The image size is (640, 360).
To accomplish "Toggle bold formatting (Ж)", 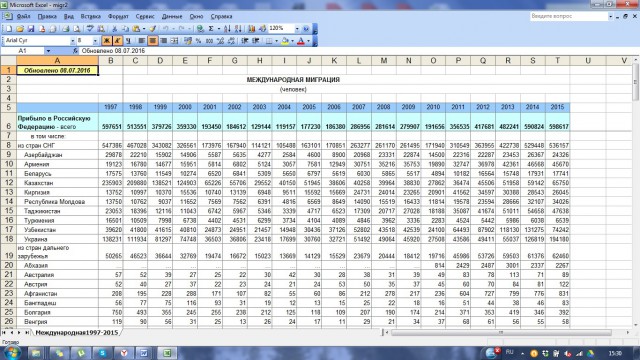I will (x=107, y=40).
